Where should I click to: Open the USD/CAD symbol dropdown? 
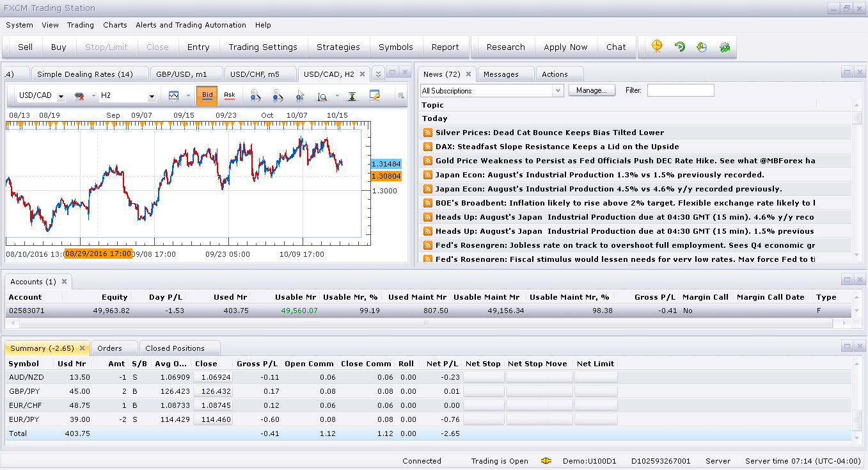pos(61,97)
